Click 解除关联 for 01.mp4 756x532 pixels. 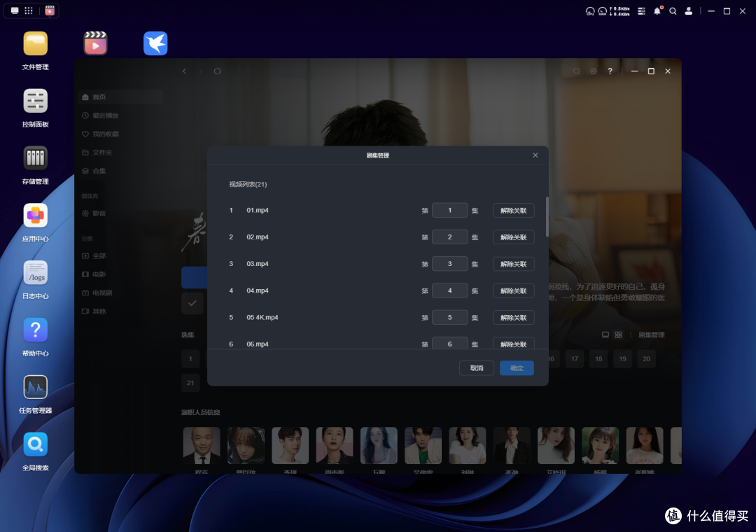pyautogui.click(x=514, y=210)
